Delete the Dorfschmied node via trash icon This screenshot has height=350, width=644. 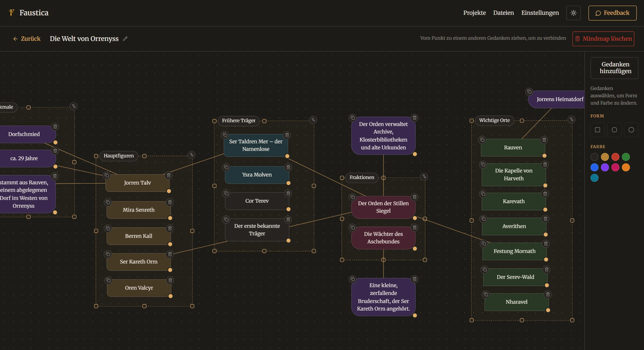(x=55, y=127)
